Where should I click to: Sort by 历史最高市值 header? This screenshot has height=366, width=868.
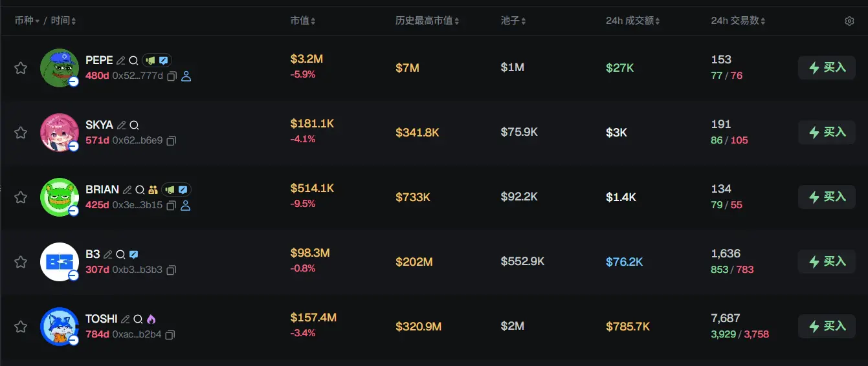click(x=427, y=21)
